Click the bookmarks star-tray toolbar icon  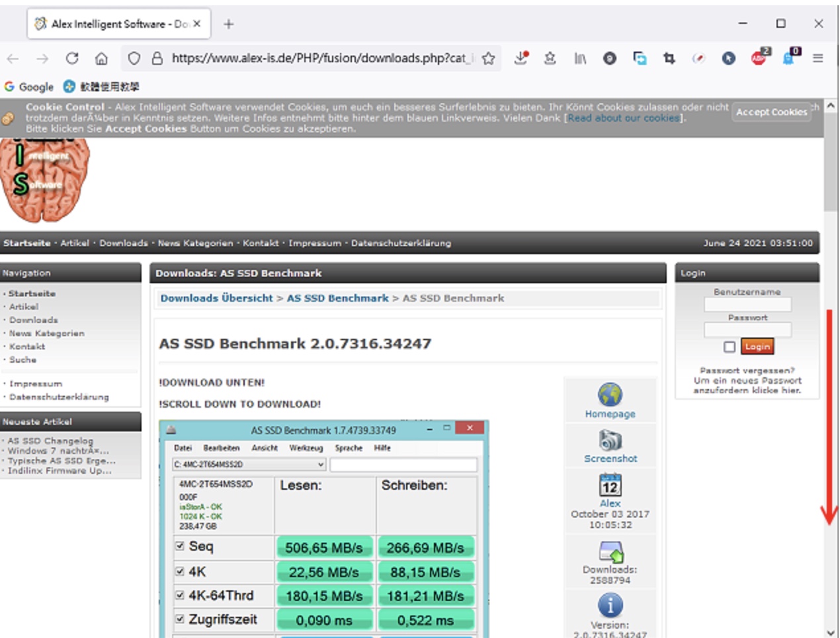550,58
